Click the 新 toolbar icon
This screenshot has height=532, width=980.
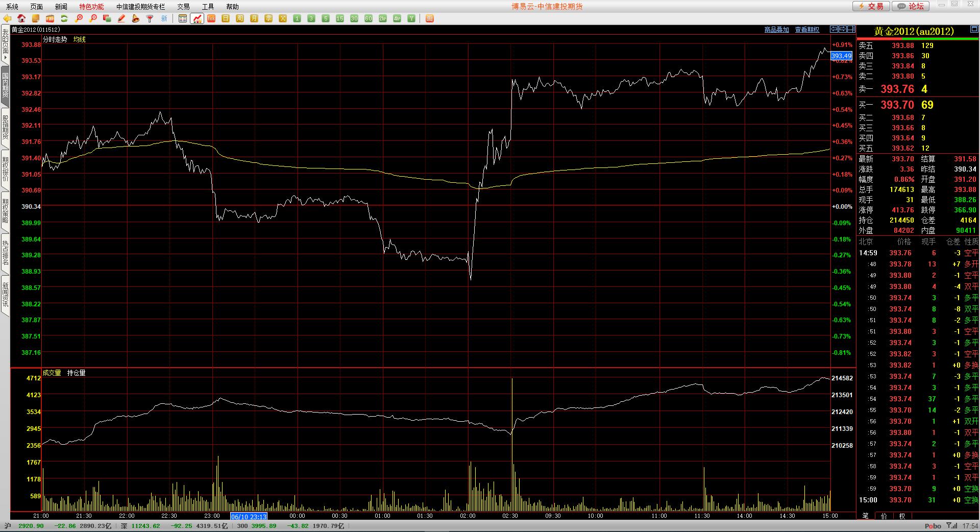[164, 18]
